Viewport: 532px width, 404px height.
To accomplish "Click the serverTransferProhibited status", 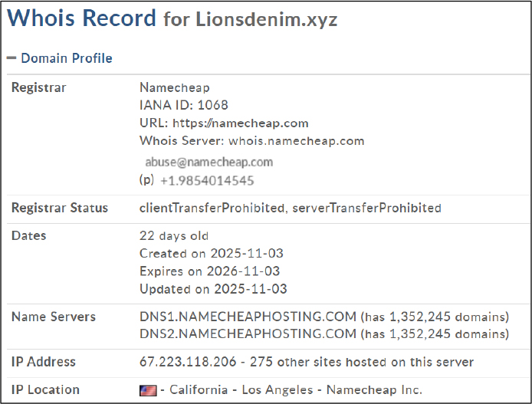I will (366, 208).
